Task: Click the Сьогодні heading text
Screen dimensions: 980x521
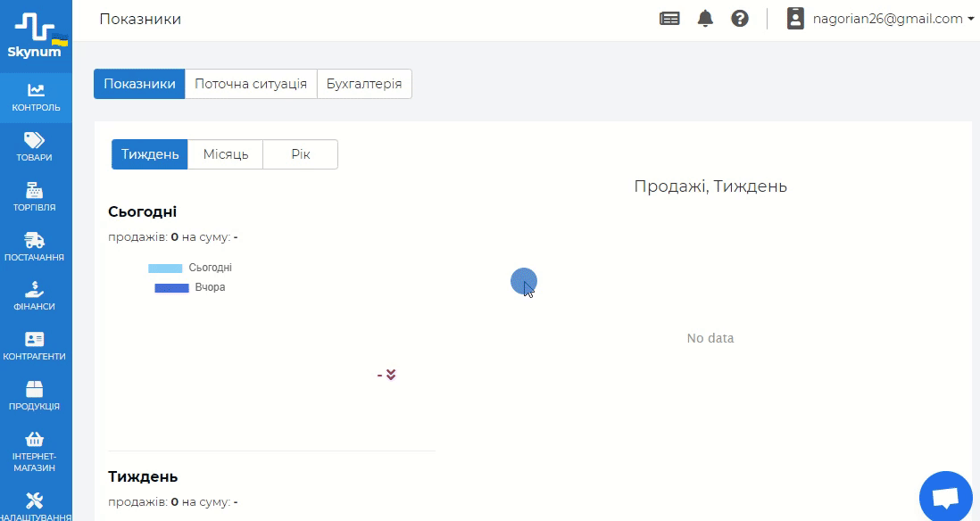Action: (143, 211)
